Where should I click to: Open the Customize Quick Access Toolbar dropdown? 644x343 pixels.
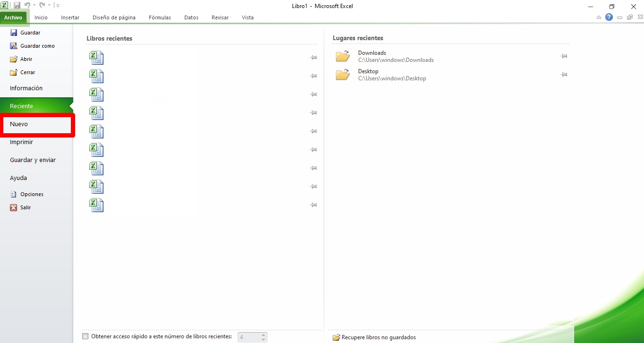tap(58, 6)
